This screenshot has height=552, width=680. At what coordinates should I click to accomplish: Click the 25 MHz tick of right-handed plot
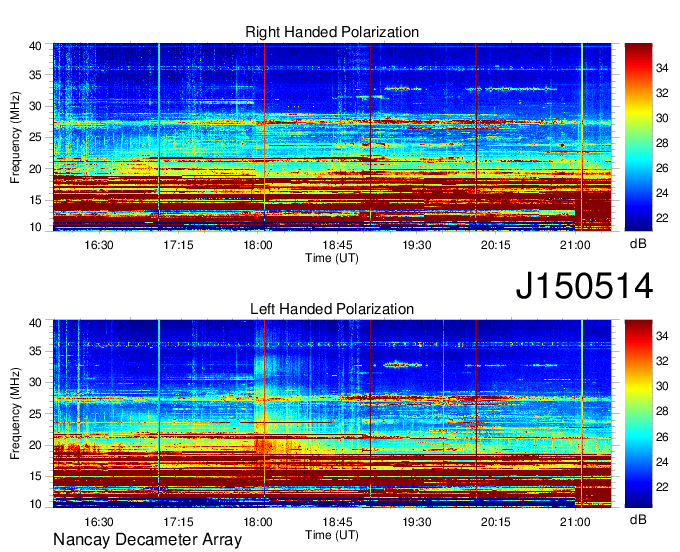35,137
